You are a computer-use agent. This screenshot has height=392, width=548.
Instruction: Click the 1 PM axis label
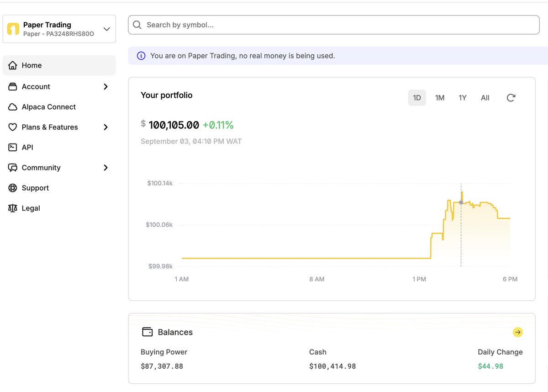click(x=419, y=279)
